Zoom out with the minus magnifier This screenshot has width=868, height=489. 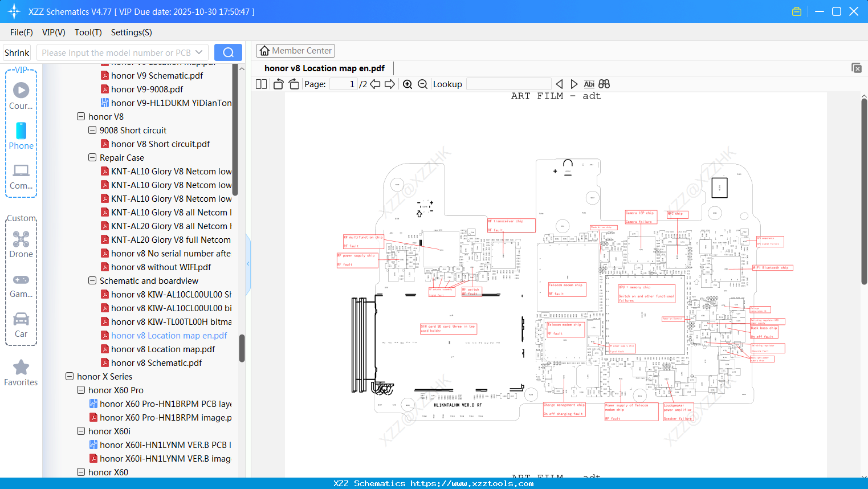point(423,84)
